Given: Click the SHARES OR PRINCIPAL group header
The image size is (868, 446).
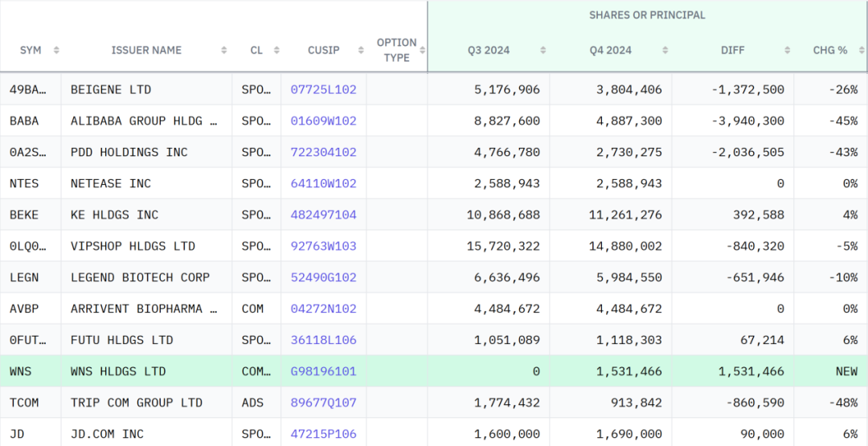Looking at the screenshot, I should [647, 15].
